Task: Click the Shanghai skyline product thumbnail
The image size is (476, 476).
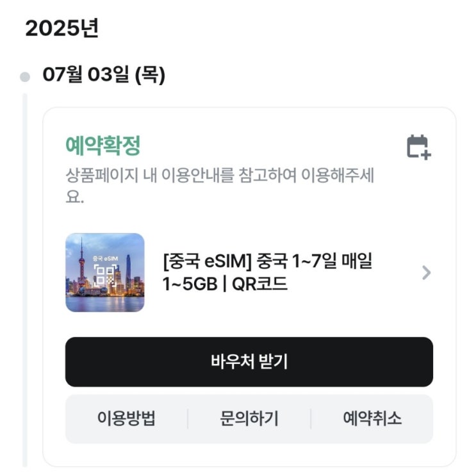Action: point(105,273)
